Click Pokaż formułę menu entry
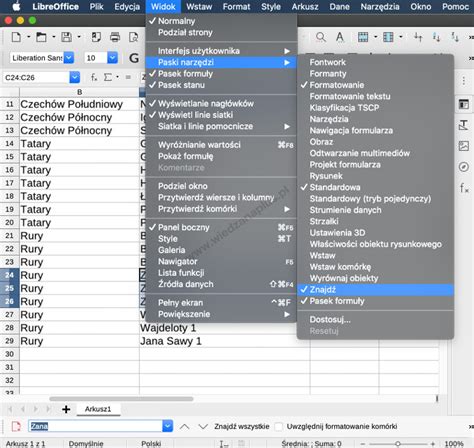 pyautogui.click(x=221, y=156)
